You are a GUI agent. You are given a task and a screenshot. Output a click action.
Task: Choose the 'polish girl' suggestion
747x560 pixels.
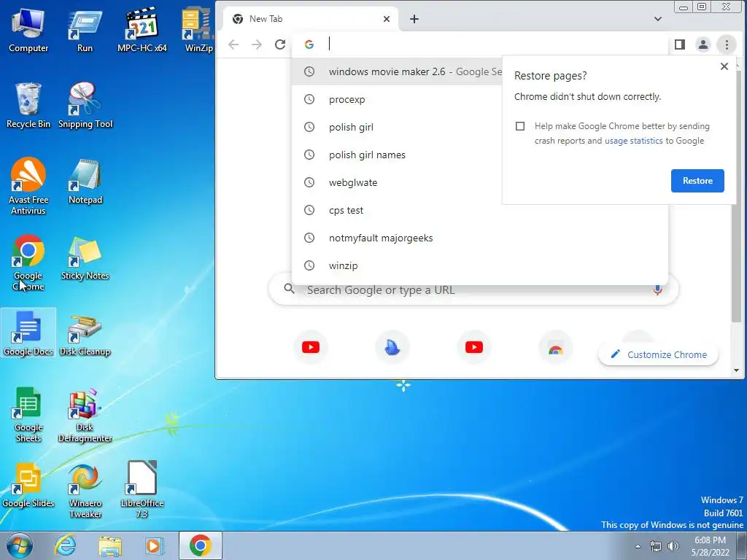(x=480, y=127)
